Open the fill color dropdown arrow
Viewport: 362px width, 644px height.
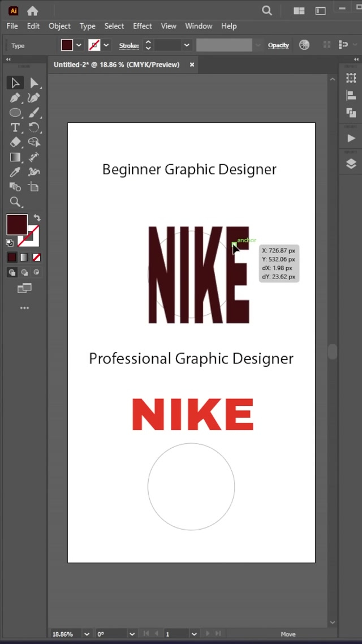click(79, 45)
